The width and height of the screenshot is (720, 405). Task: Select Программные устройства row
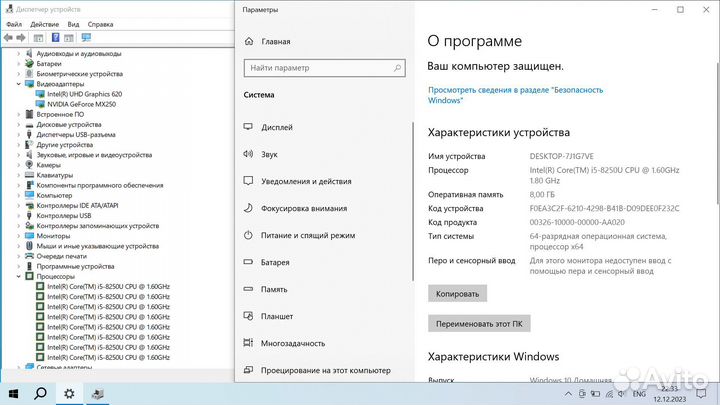pos(75,266)
